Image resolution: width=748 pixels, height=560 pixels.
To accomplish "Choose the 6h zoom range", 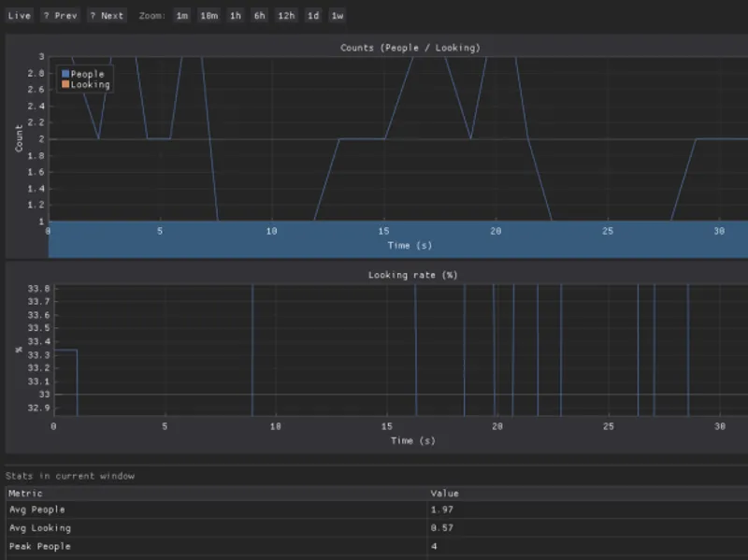I will click(x=259, y=16).
